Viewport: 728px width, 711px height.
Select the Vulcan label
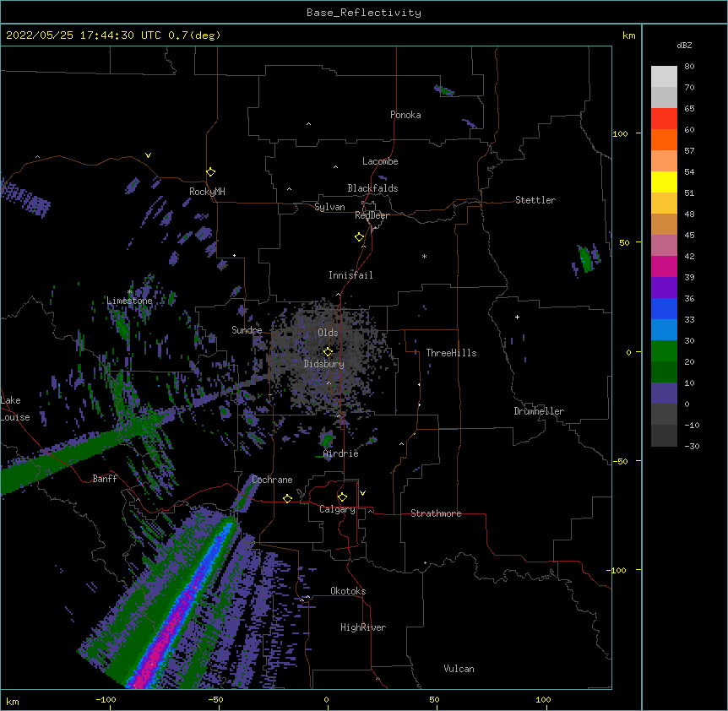[x=459, y=669]
